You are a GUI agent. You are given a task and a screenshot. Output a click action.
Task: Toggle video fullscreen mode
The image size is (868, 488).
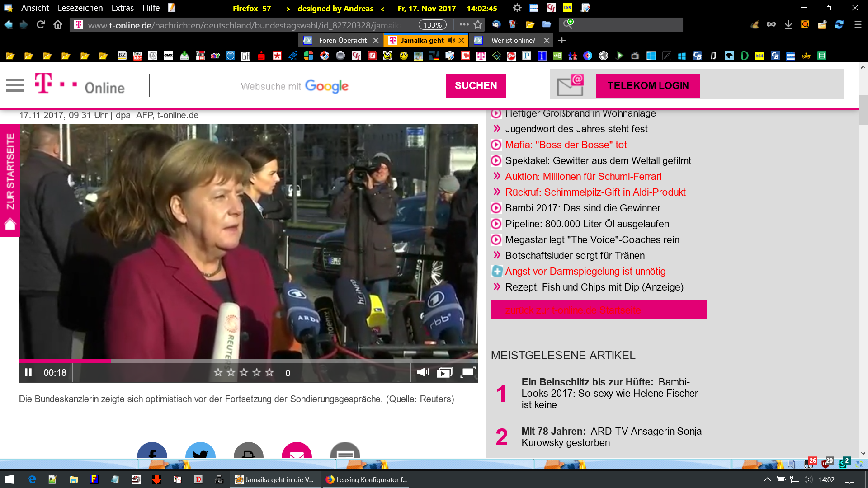[x=467, y=372]
